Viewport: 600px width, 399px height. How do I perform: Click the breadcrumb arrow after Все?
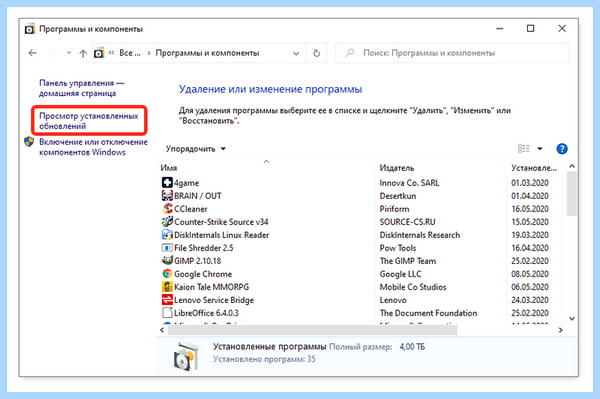(x=148, y=53)
